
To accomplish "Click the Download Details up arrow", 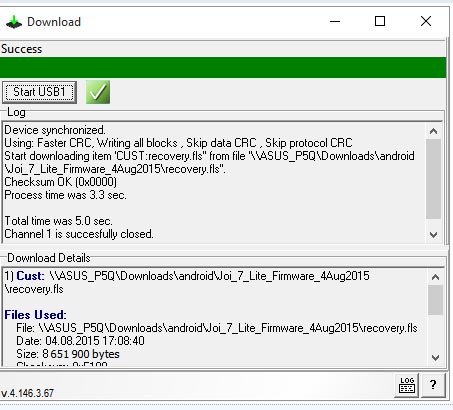I will 435,277.
